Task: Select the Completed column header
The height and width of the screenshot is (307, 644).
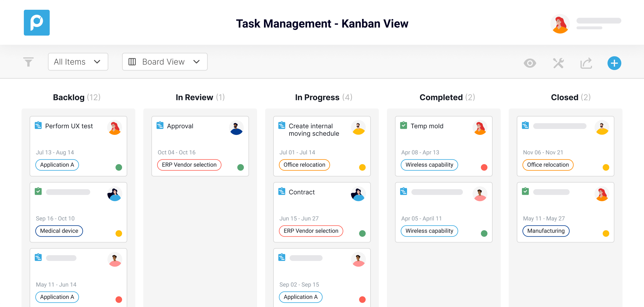Action: click(x=447, y=97)
